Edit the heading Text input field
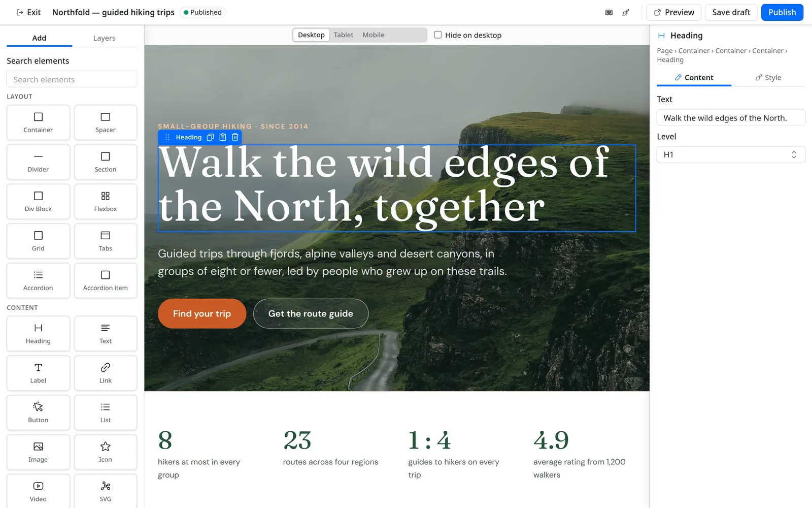 point(731,118)
